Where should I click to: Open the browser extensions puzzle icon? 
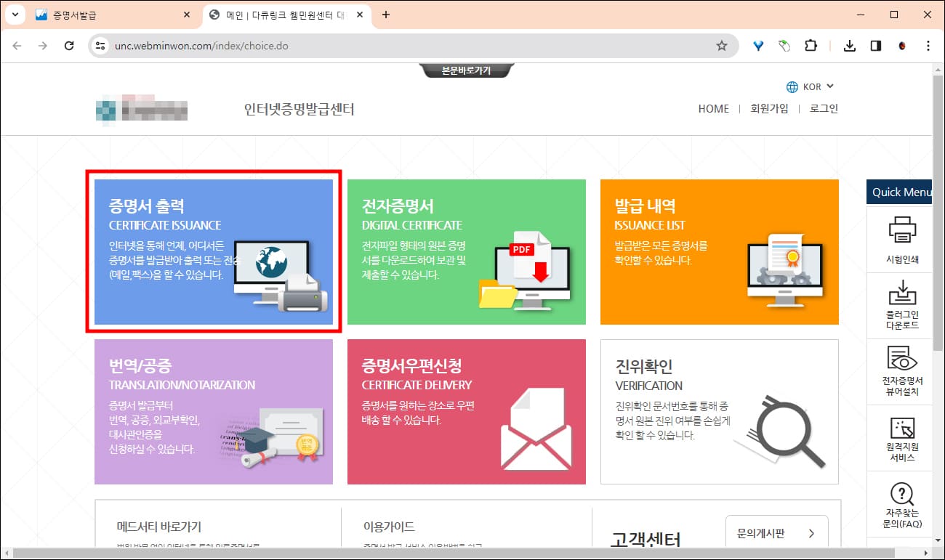point(811,45)
